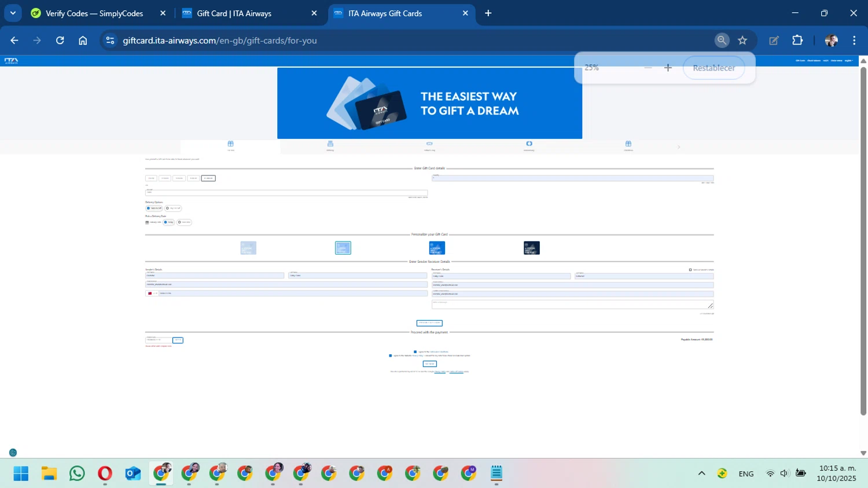Image resolution: width=868 pixels, height=488 pixels.
Task: Increase zoom with the plus button
Action: point(668,68)
